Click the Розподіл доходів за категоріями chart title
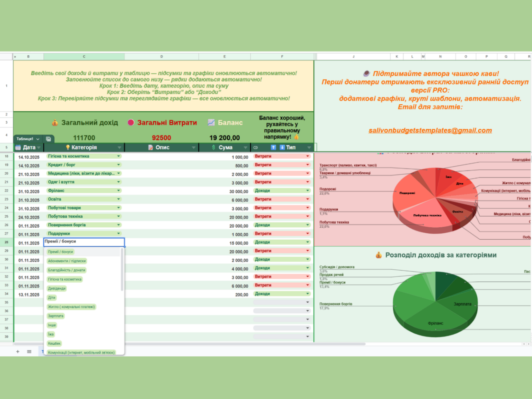532x399 pixels. tap(441, 255)
